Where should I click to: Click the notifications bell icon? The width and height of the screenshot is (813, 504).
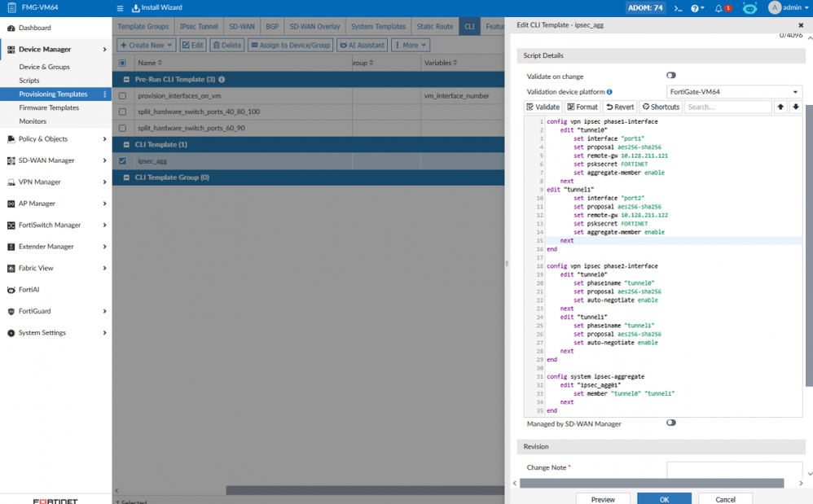719,8
